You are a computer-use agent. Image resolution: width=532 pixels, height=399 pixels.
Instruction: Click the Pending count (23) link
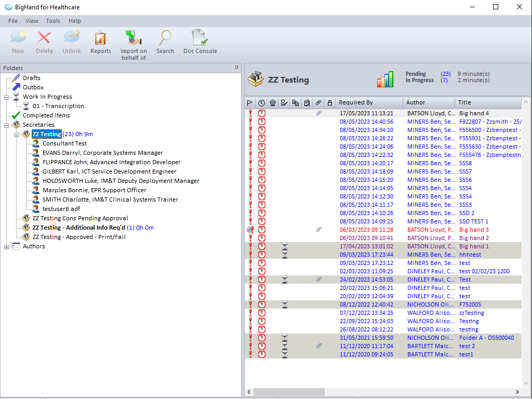click(x=445, y=74)
